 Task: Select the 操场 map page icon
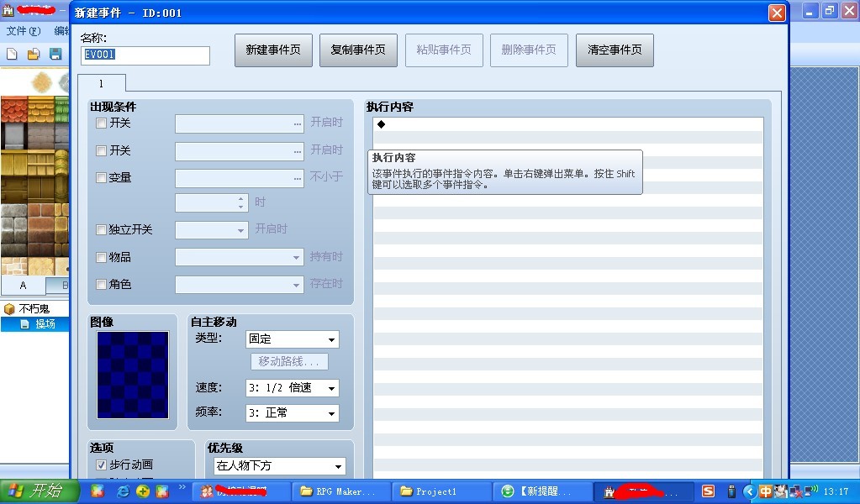pyautogui.click(x=24, y=324)
